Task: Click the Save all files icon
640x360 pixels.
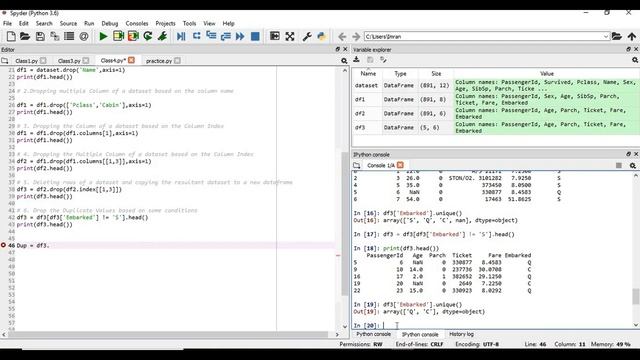Action: pyautogui.click(x=55, y=36)
